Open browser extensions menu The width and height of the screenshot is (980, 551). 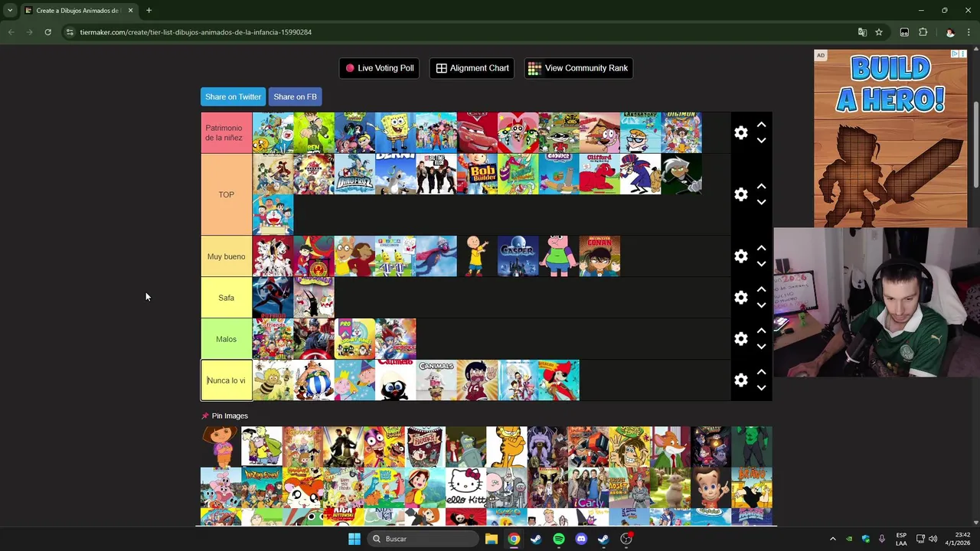923,32
